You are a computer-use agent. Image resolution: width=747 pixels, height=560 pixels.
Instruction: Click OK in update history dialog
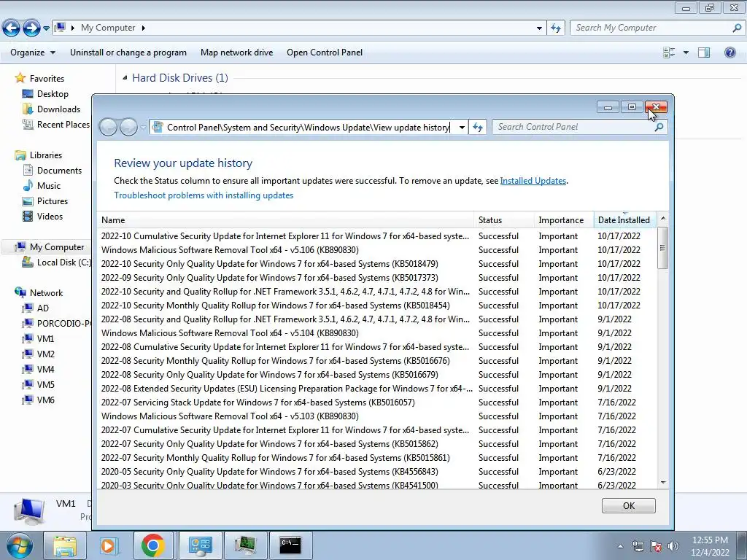tap(628, 506)
